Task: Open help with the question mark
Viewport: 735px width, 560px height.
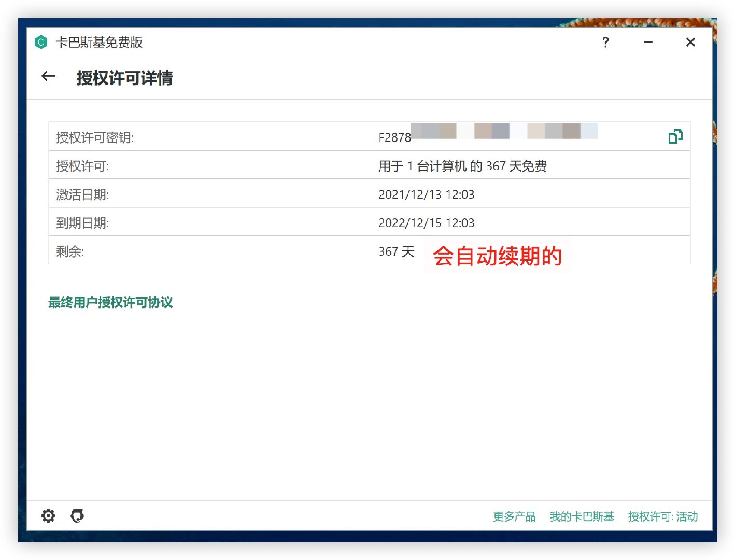Action: (x=605, y=43)
